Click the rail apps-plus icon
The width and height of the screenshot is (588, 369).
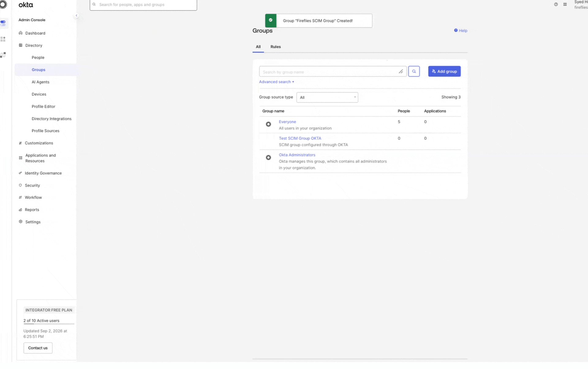coord(3,39)
